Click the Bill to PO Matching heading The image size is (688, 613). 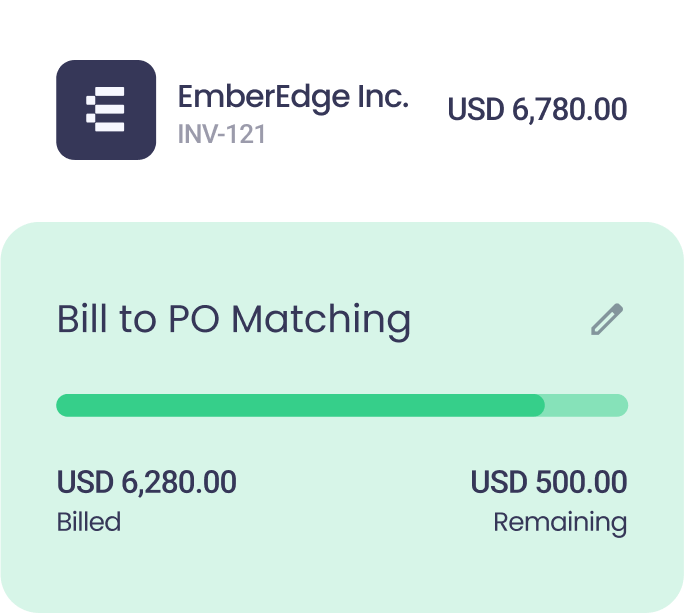click(x=233, y=320)
